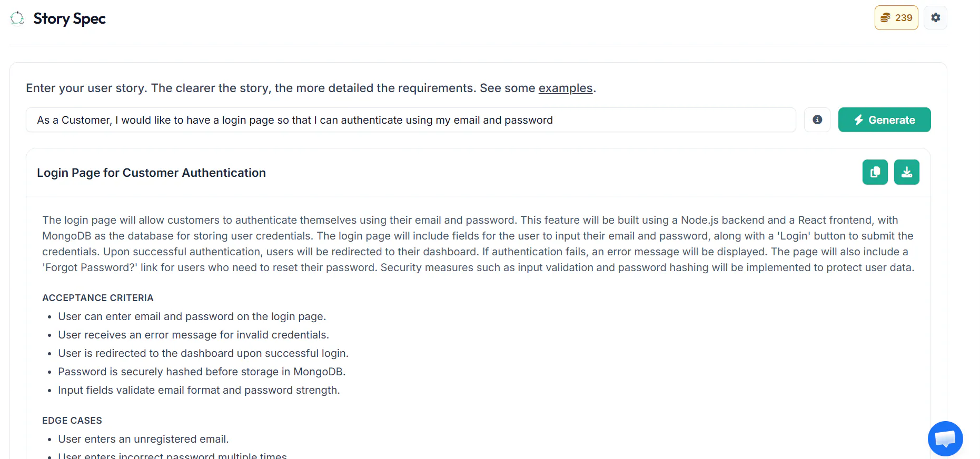This screenshot has height=459, width=980.
Task: Click the lightning bolt on the Generate button
Action: (x=858, y=120)
